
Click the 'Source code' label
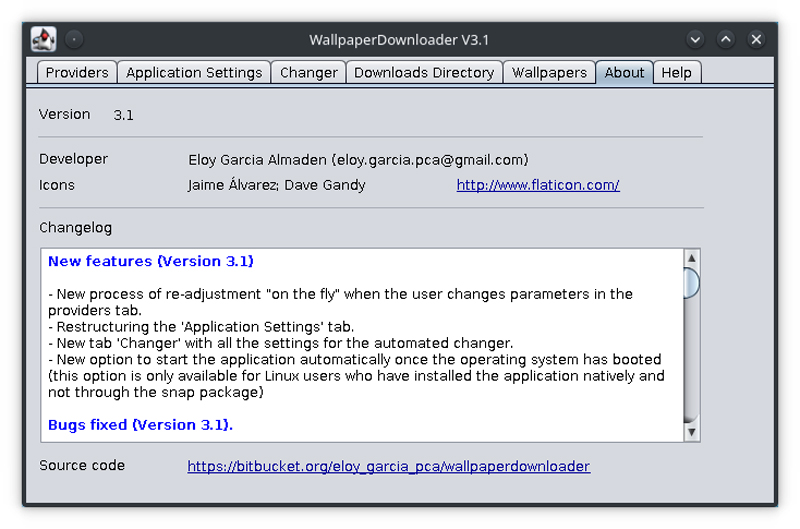tap(82, 465)
